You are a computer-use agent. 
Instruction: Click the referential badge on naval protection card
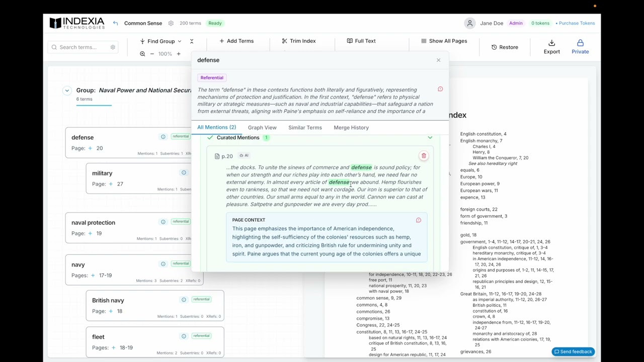point(181,222)
